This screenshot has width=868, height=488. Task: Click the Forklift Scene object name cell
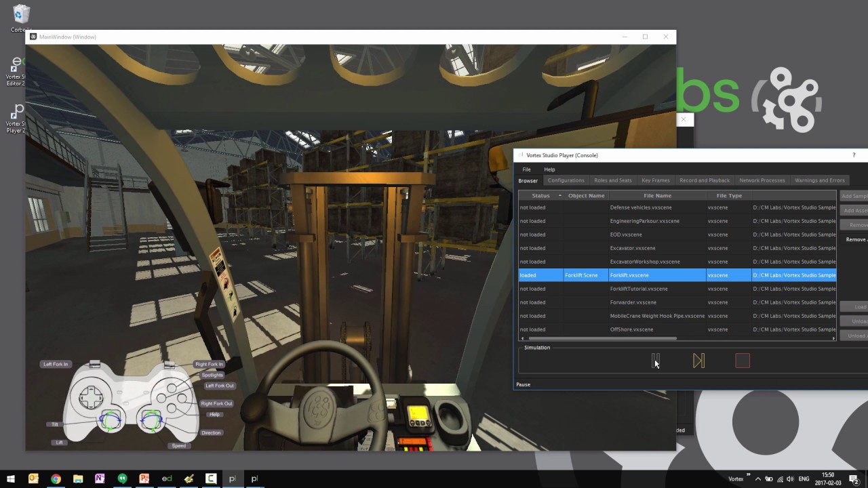[x=586, y=275]
